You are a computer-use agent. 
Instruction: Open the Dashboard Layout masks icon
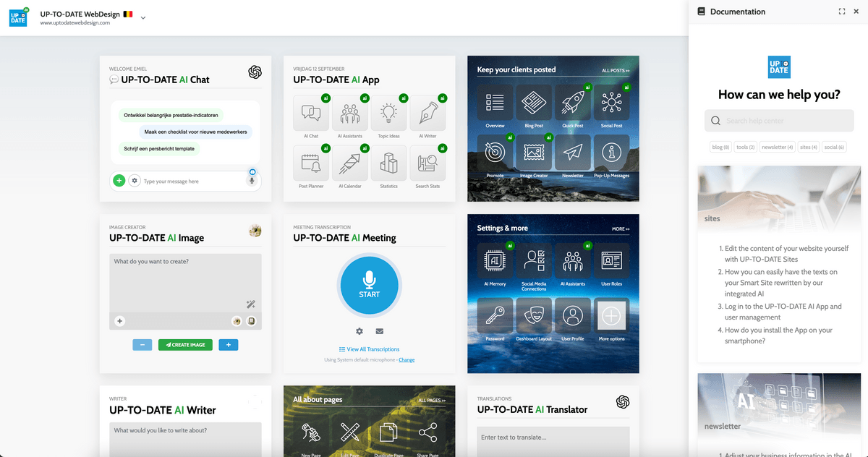[x=534, y=317]
